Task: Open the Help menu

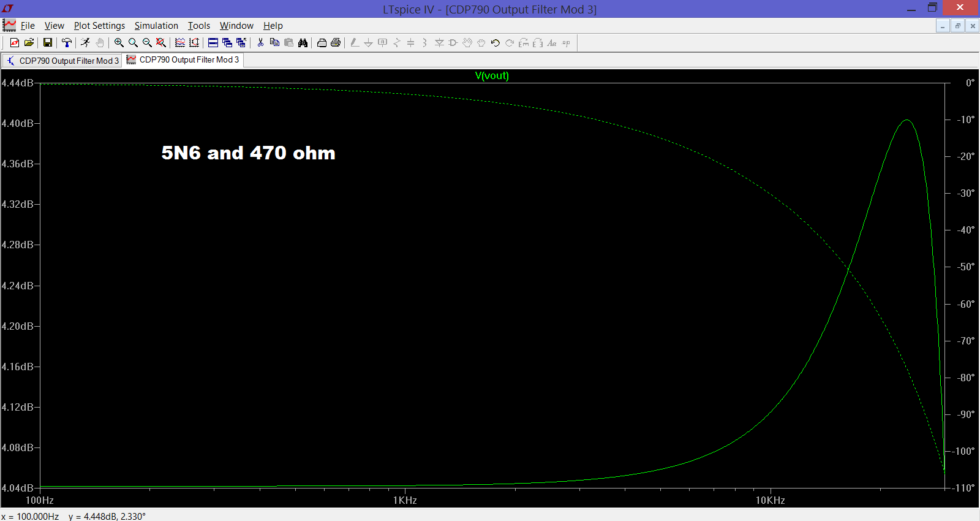Action: click(x=273, y=26)
